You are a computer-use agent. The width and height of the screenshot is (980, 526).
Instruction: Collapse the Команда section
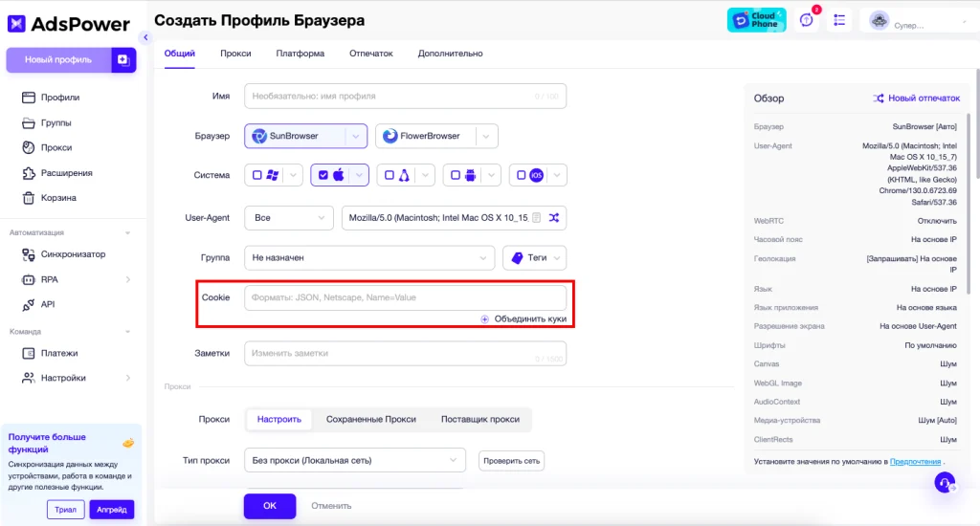[127, 332]
